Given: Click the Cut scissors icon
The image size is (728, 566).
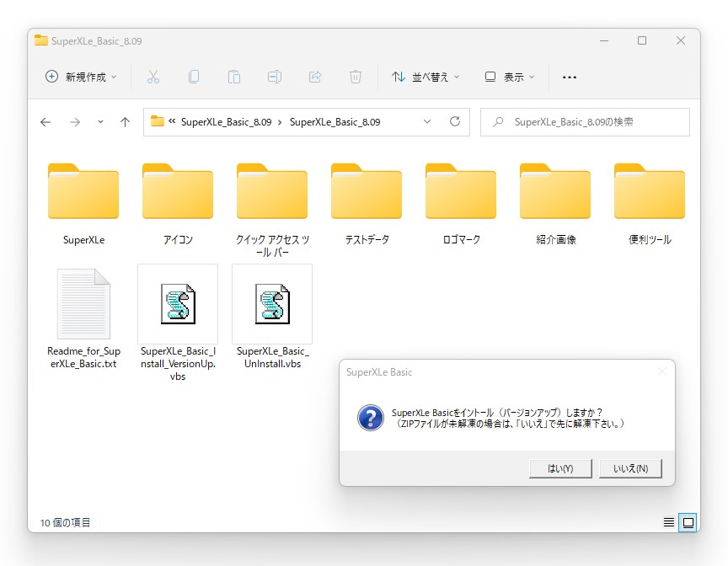Looking at the screenshot, I should tap(153, 77).
